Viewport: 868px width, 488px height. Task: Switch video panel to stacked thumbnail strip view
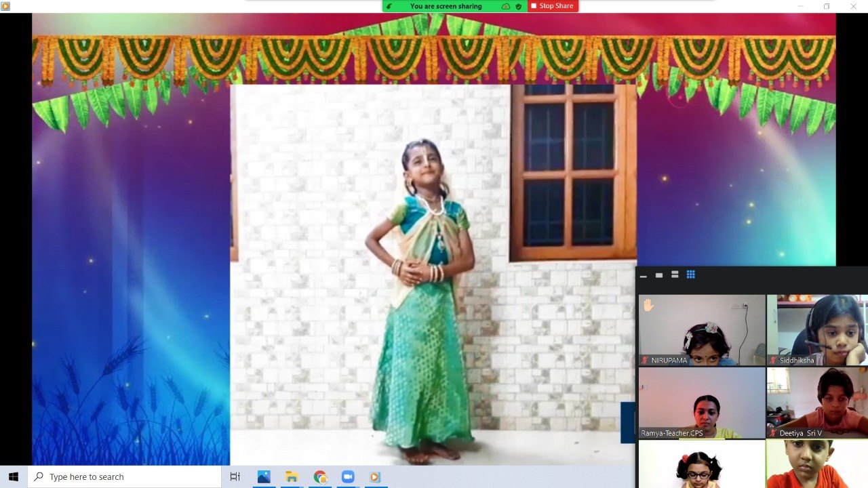click(x=675, y=274)
